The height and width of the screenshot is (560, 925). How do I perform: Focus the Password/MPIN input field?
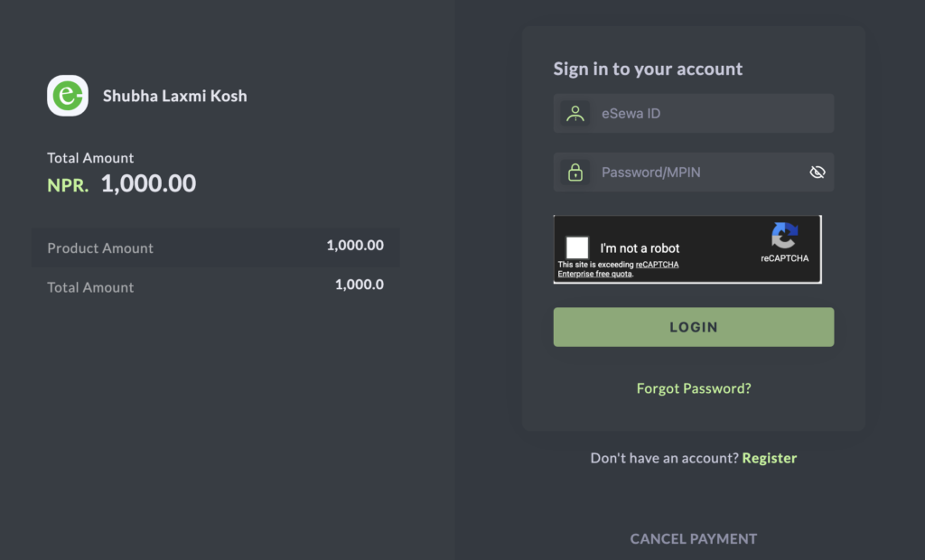pyautogui.click(x=694, y=173)
